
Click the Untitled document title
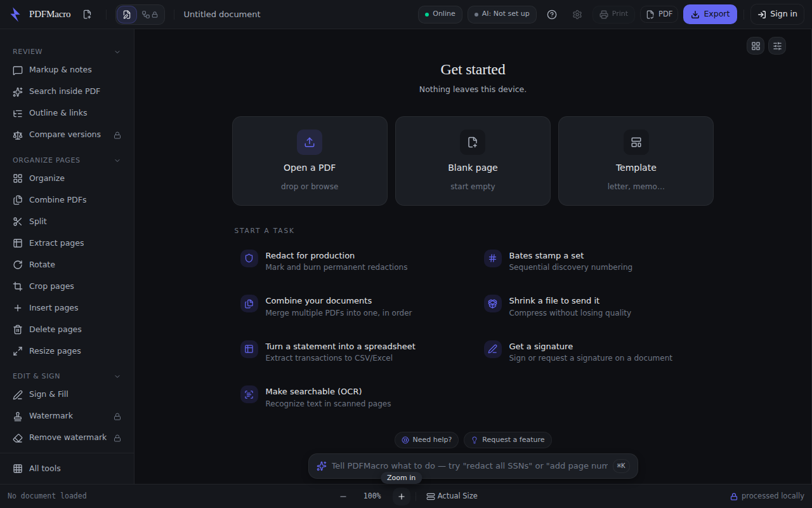coord(222,14)
